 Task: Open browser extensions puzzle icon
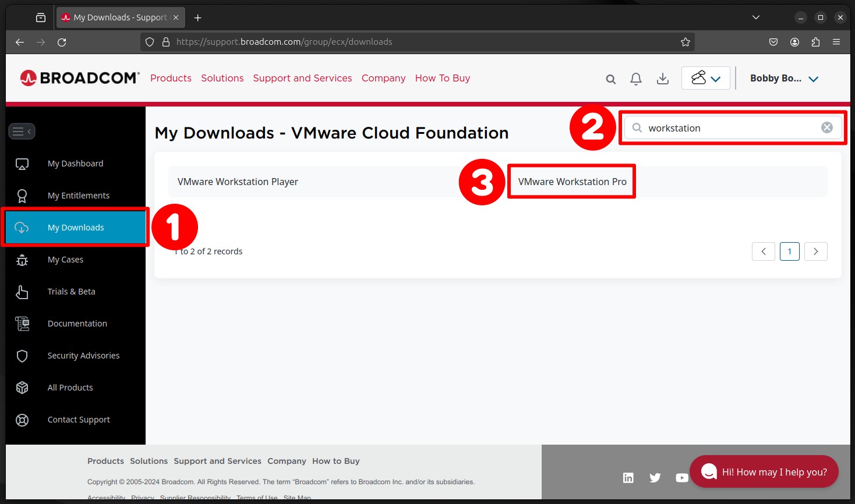click(815, 42)
